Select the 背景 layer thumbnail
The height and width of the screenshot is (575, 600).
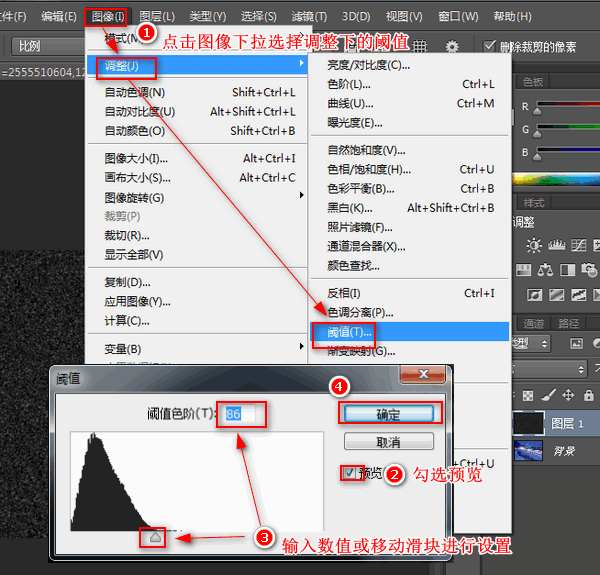(528, 450)
